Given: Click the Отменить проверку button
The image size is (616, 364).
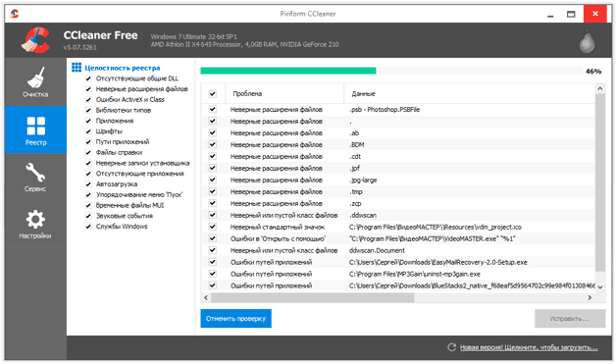Looking at the screenshot, I should (235, 319).
